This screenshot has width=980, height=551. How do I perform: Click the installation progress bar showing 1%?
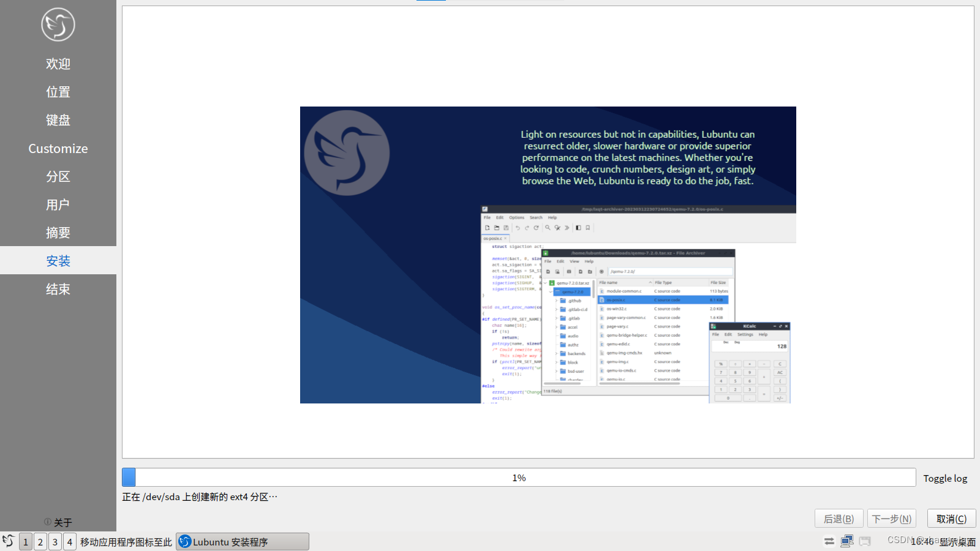tap(519, 478)
